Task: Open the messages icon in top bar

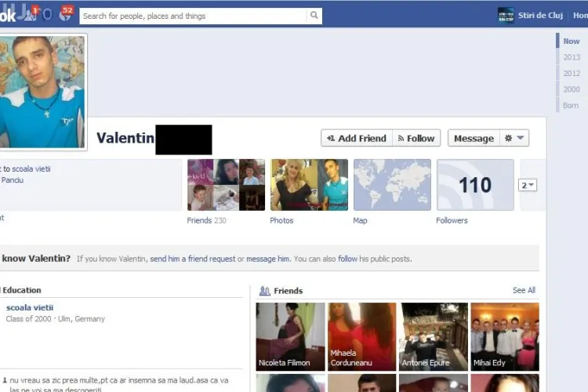Action: (47, 15)
